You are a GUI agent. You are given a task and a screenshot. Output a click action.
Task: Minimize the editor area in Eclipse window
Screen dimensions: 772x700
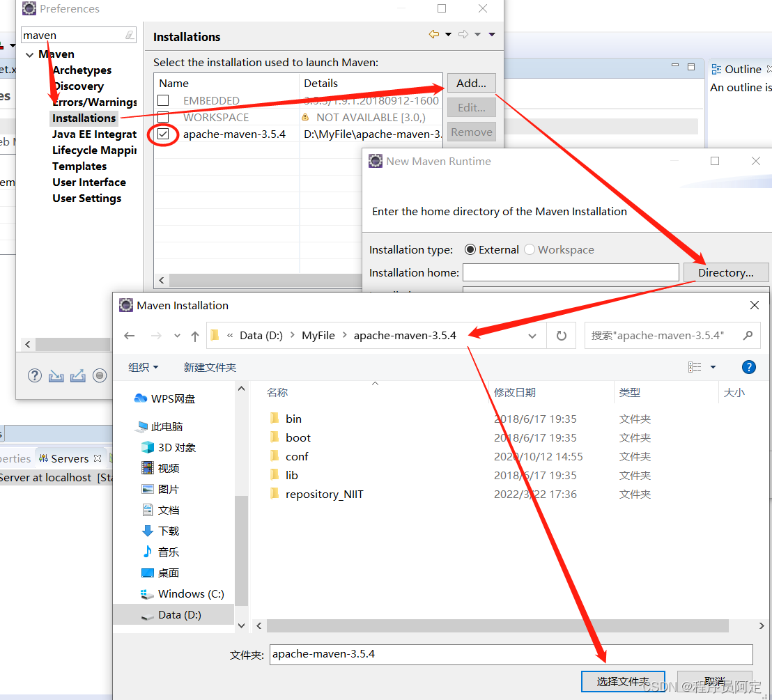coord(675,65)
